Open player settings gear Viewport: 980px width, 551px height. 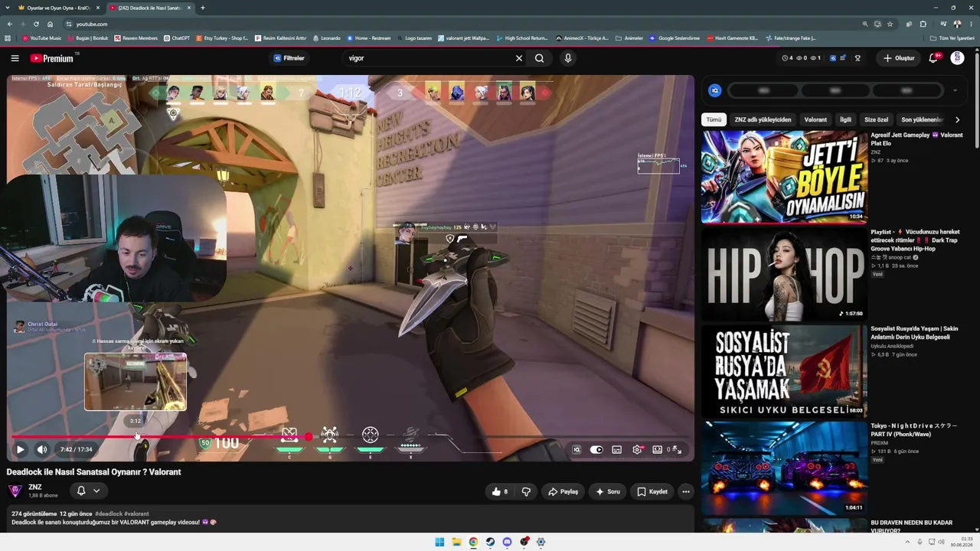(637, 449)
